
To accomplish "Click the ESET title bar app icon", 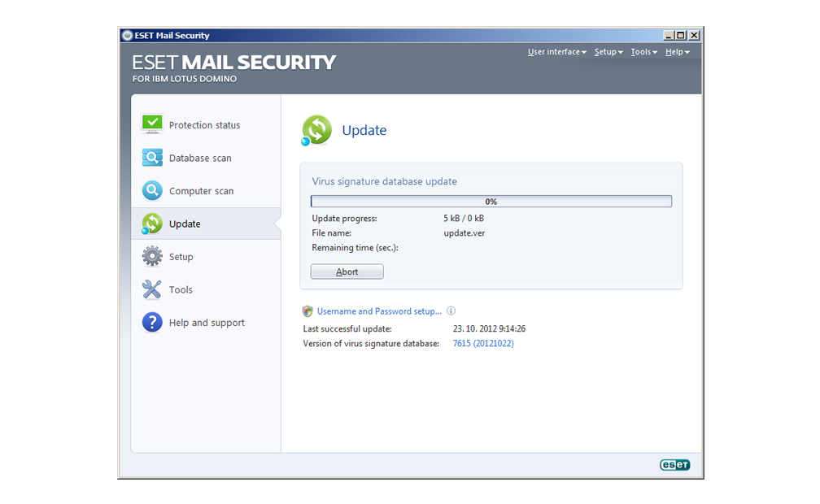I will [127, 36].
